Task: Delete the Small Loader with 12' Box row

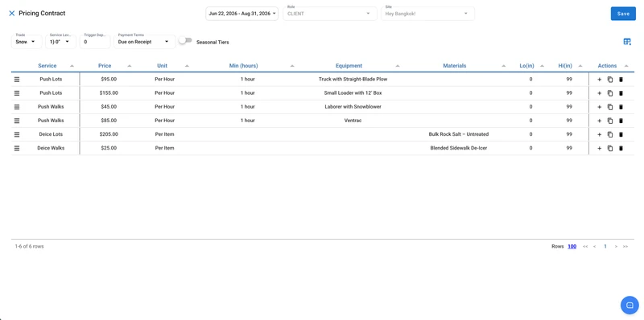Action: [621, 93]
